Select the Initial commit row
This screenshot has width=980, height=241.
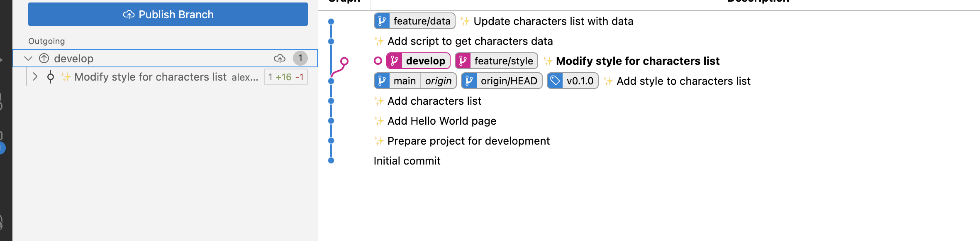pos(407,161)
